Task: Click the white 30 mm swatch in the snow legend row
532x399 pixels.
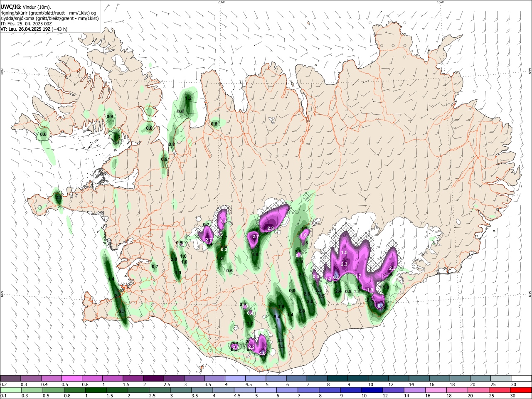Action: (x=521, y=378)
